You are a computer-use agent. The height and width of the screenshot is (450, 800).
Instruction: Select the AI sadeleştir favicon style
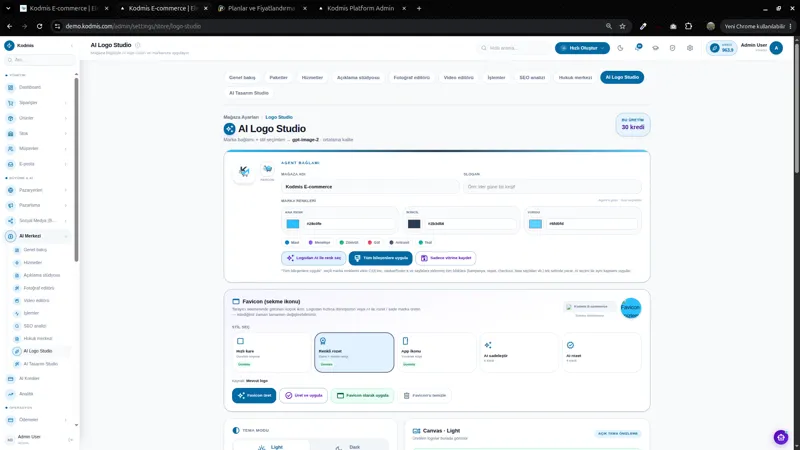[x=519, y=353]
